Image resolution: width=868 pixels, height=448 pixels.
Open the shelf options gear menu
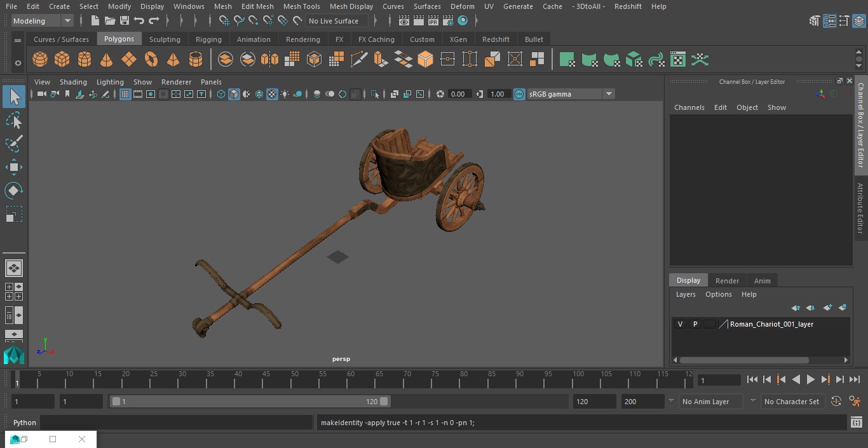(x=18, y=62)
